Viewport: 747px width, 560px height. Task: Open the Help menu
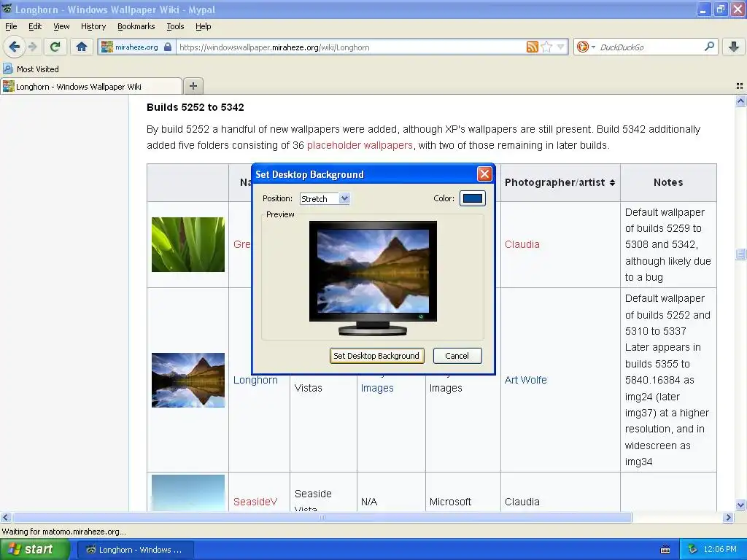[x=203, y=27]
